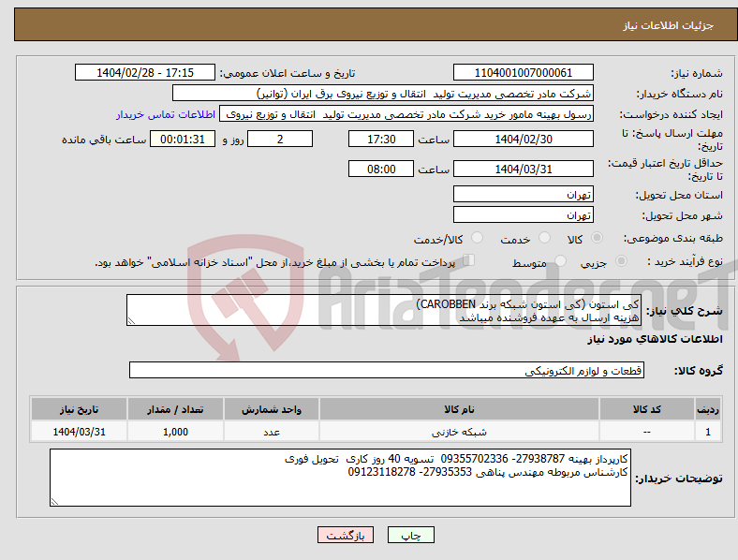Screen dimensions: 738x560
Task: Click the buyer organization name field
Action: point(383,93)
